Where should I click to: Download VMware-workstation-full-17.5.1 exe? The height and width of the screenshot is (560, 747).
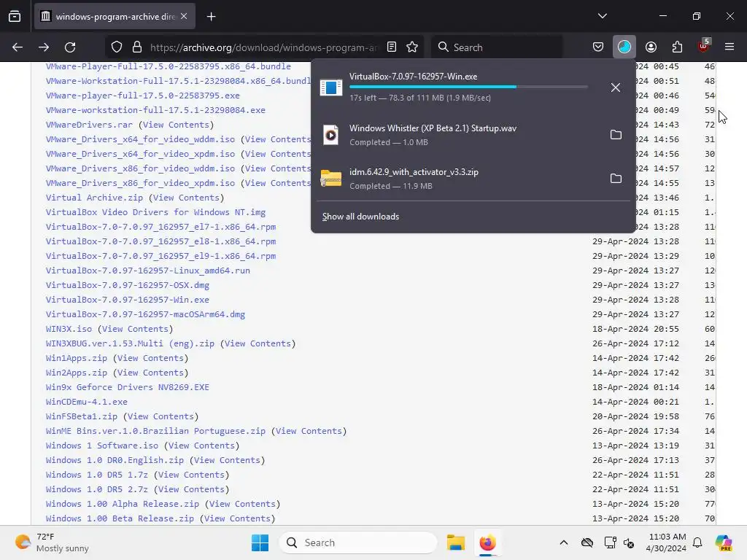[x=155, y=110]
